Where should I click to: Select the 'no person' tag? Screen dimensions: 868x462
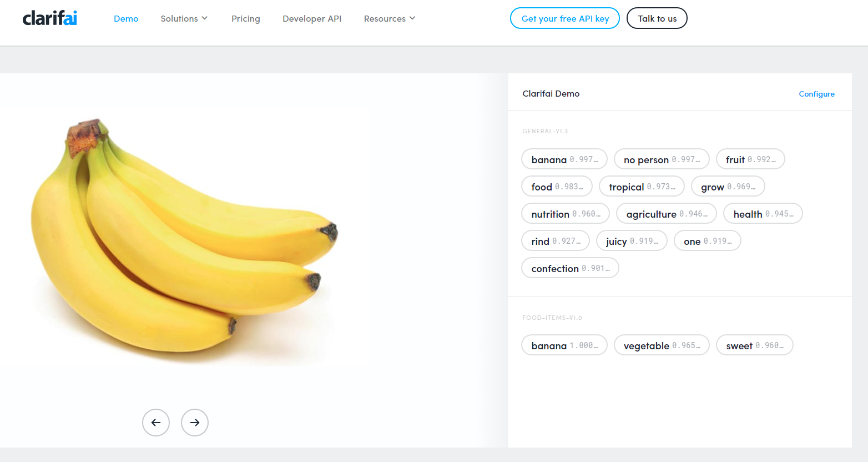662,159
